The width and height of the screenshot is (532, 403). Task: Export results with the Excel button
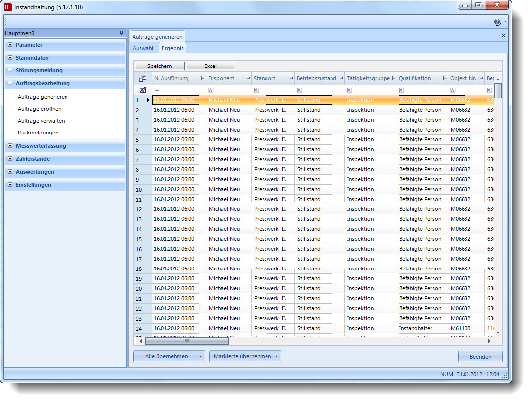pos(210,66)
